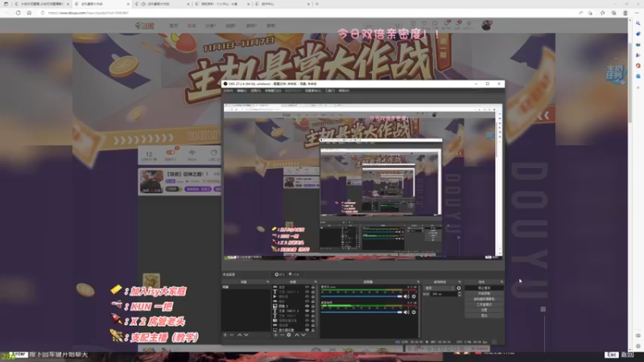Open Edge collections icon in toolbar
This screenshot has height=362, width=644.
pyautogui.click(x=613, y=13)
